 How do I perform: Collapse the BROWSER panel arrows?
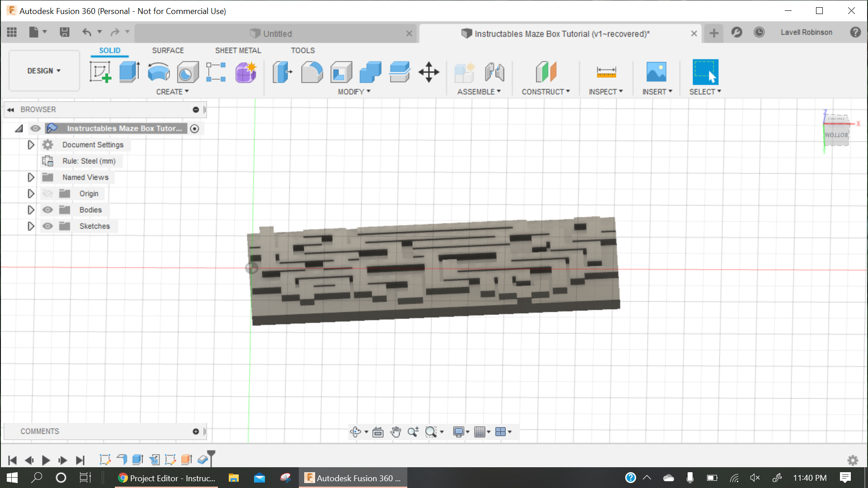pos(10,110)
